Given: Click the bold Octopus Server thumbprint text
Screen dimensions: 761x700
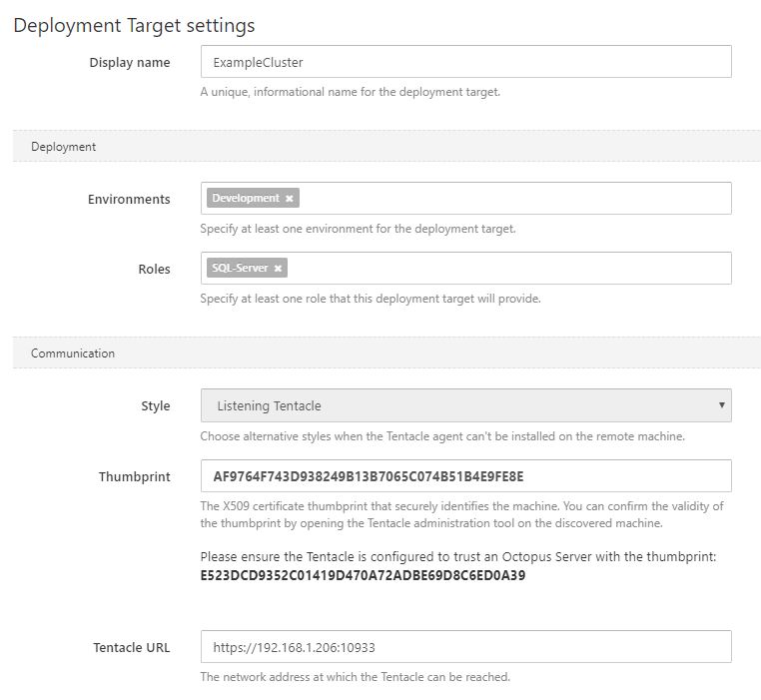Looking at the screenshot, I should (363, 575).
